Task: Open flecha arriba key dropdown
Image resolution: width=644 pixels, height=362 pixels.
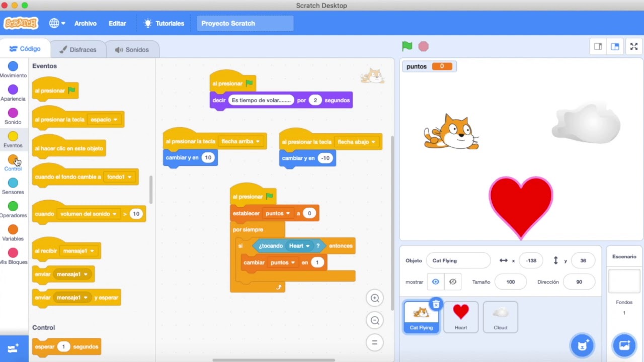Action: click(240, 142)
